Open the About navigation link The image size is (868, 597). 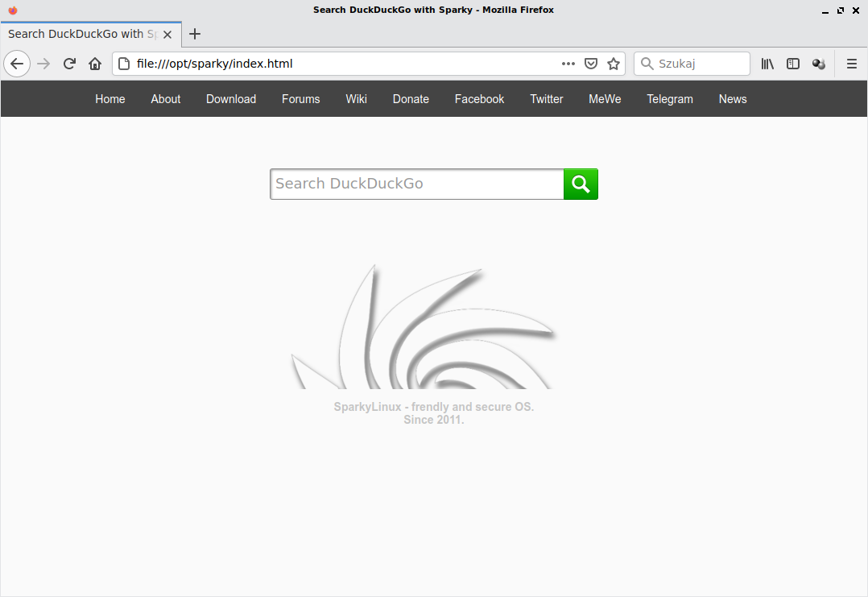click(x=166, y=99)
